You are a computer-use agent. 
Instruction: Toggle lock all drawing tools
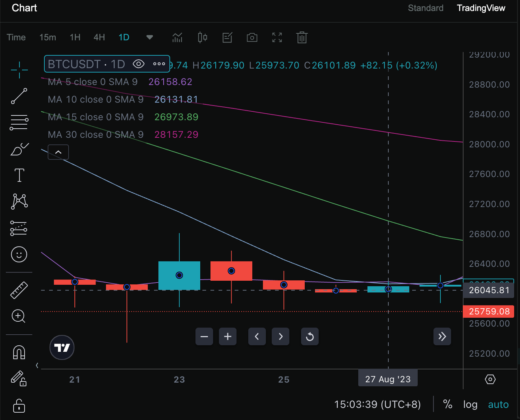point(19,405)
